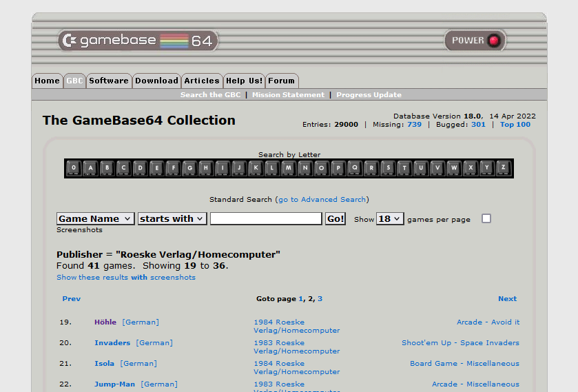This screenshot has height=392, width=578.
Task: Open the Game Name search field dropdown
Action: click(x=96, y=218)
